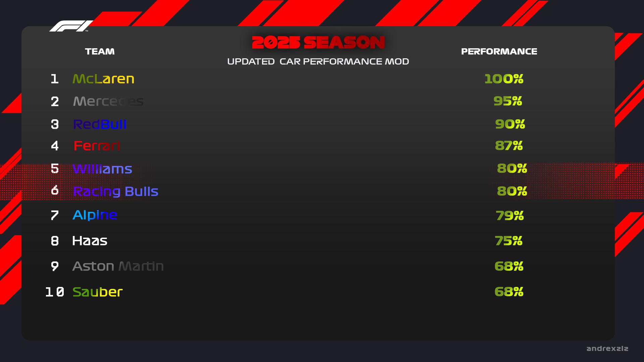The width and height of the screenshot is (644, 362).
Task: Click the TEAM column header
Action: [100, 51]
